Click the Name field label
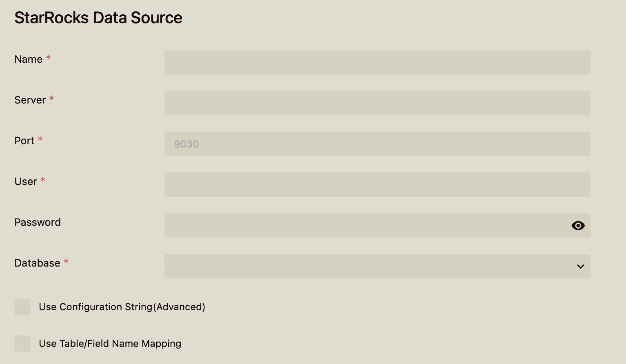 pos(29,59)
